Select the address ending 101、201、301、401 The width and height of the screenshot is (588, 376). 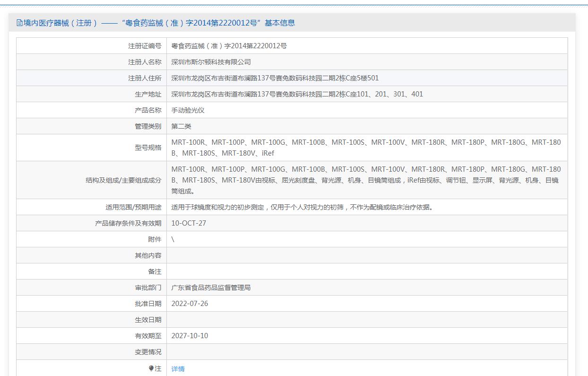297,94
